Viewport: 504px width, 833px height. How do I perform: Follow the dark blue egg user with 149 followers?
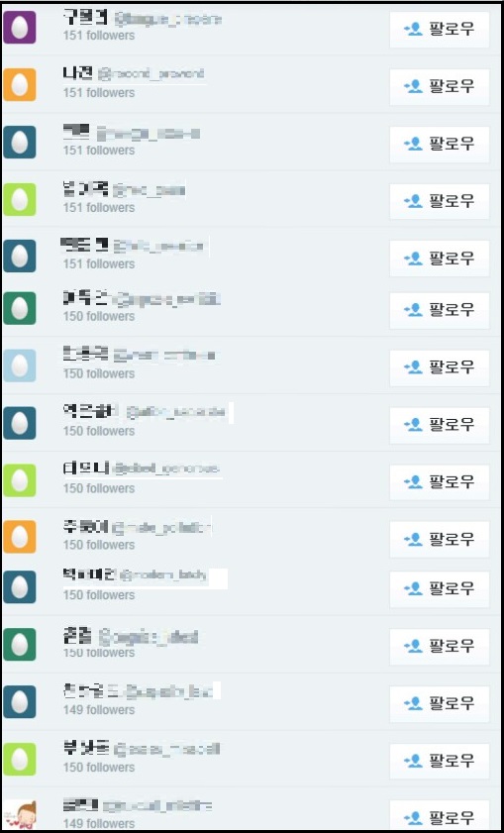click(440, 704)
